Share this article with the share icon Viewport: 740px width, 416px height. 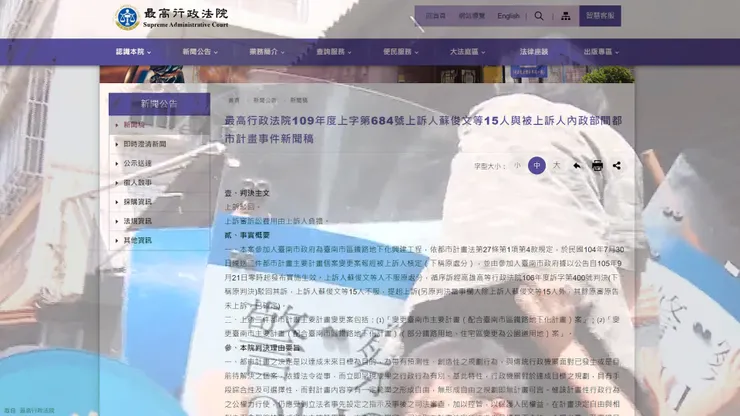pos(617,166)
